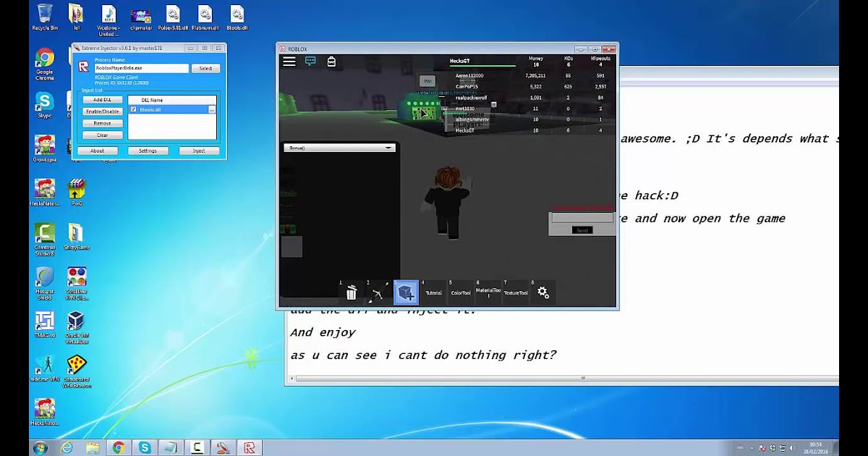Click the Select process button

click(x=205, y=68)
